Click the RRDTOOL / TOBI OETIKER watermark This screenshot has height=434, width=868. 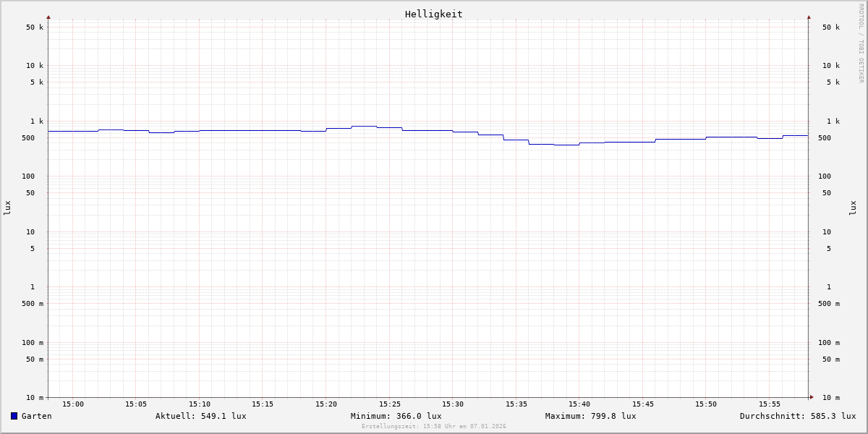pyautogui.click(x=861, y=43)
